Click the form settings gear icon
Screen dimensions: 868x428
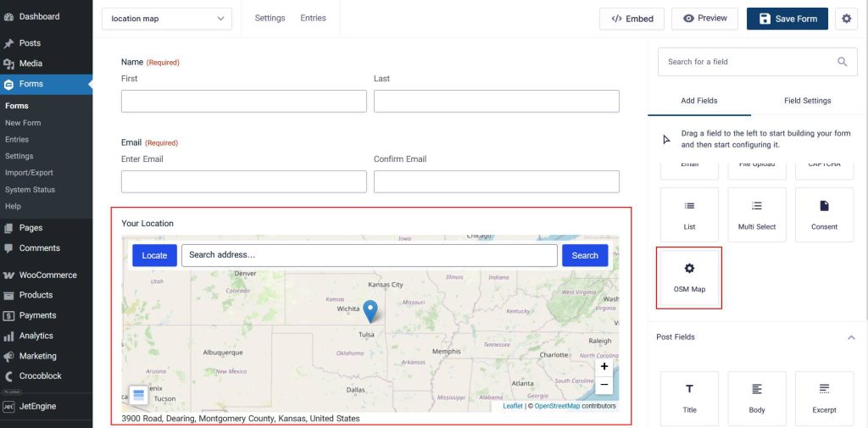tap(846, 19)
